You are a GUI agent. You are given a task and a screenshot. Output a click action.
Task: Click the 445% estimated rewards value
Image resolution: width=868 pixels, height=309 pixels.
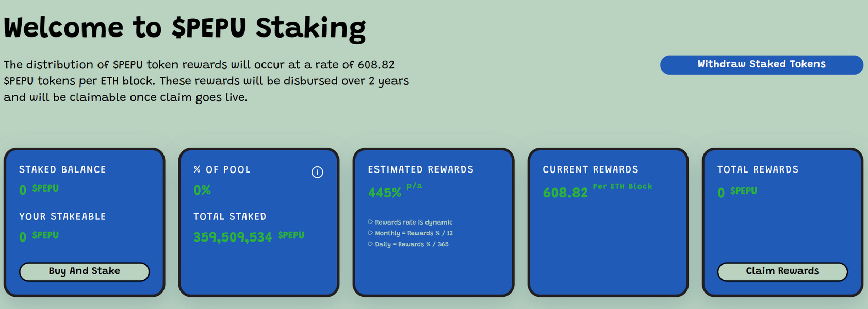pos(384,193)
